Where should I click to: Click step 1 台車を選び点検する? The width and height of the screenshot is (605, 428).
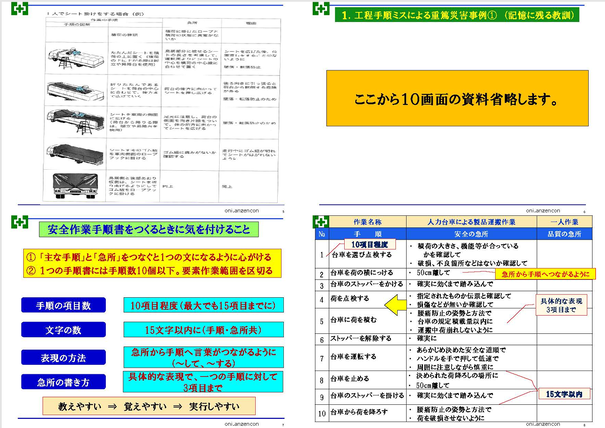(362, 255)
